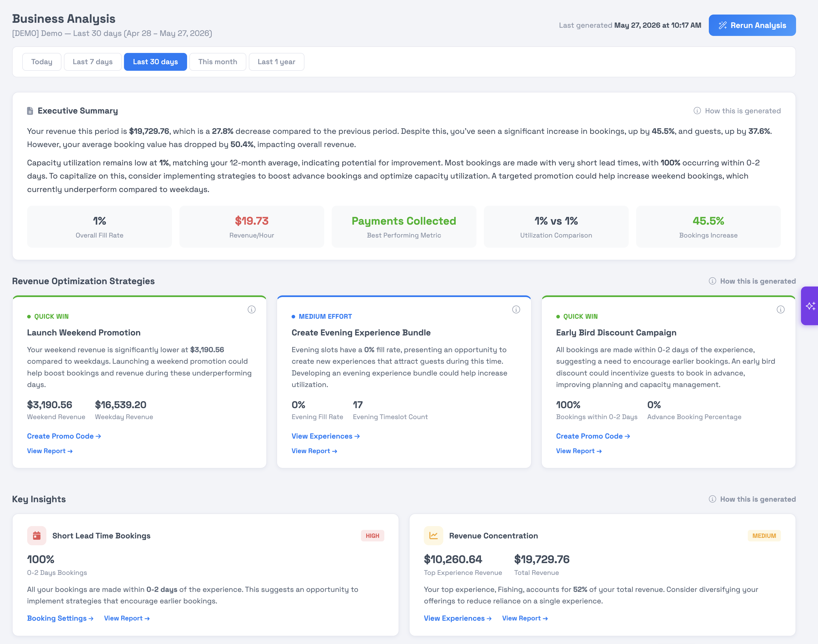Click info icon on Launch Weekend Promotion card

[252, 310]
